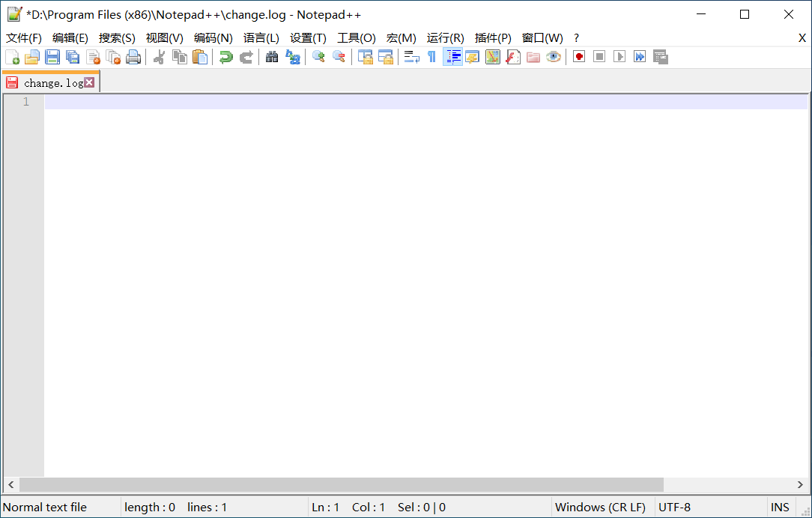Viewport: 812px width, 518px height.
Task: Undo the last action with green arrow
Action: (225, 57)
